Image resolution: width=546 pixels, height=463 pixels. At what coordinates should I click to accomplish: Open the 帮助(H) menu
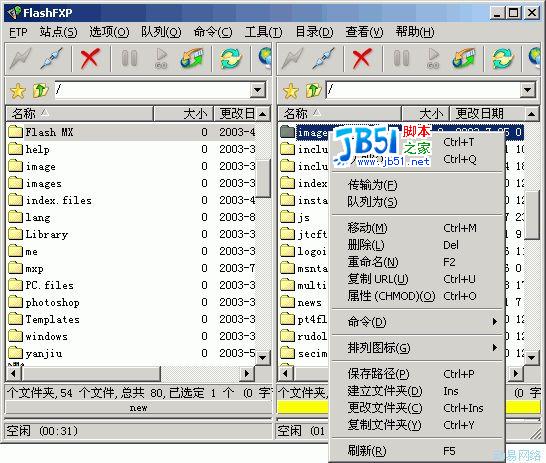pyautogui.click(x=415, y=32)
